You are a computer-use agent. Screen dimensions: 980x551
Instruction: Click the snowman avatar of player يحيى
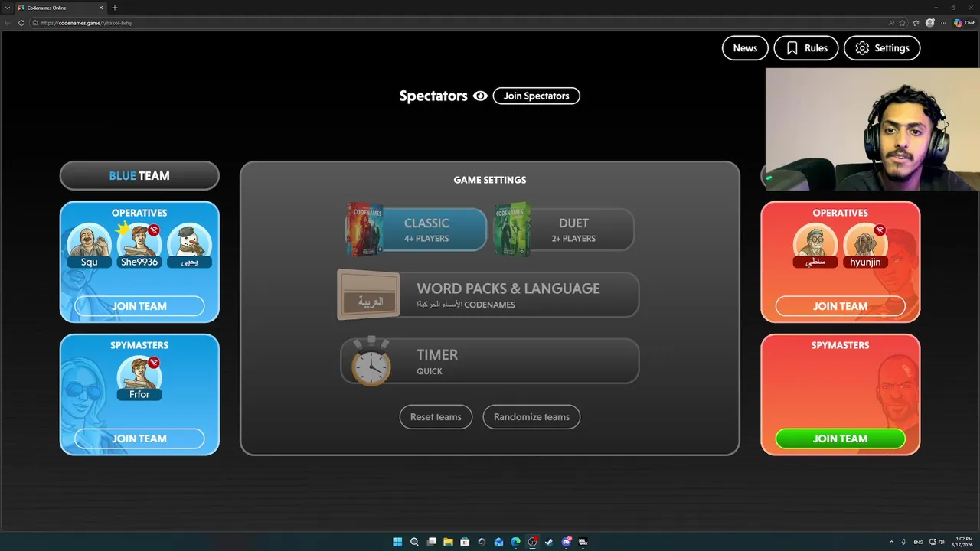click(x=188, y=244)
